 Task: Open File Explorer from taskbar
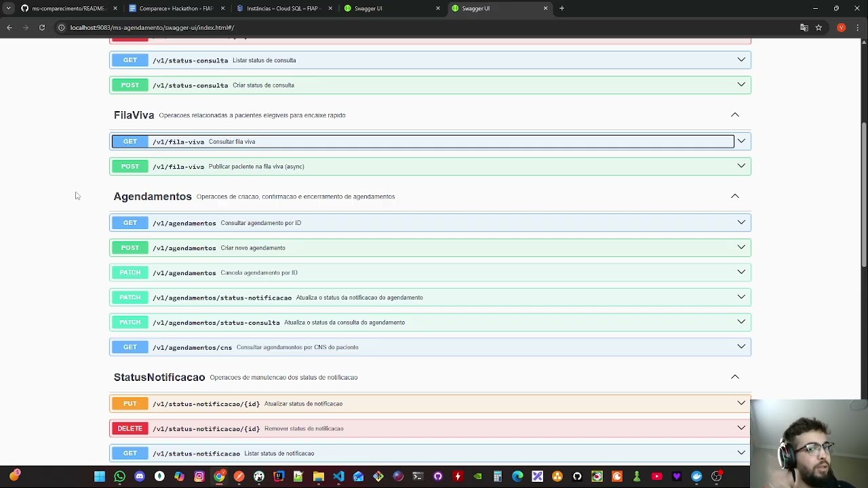319,476
